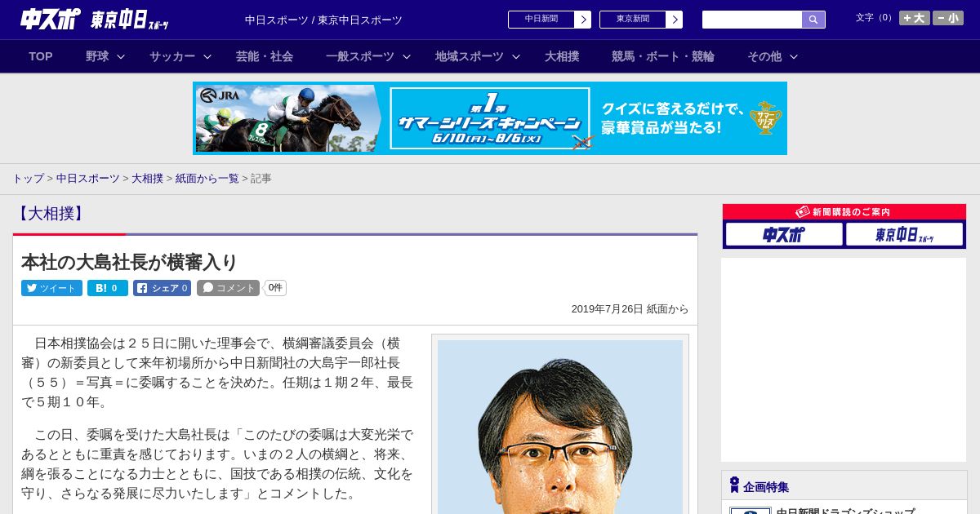The image size is (980, 514).
Task: Click the 中スポ logo in the header
Action: click(51, 19)
